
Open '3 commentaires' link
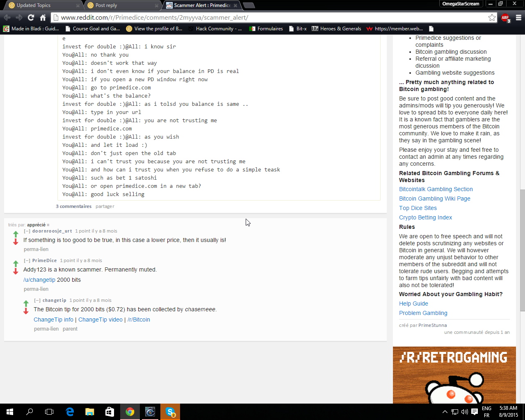(73, 206)
